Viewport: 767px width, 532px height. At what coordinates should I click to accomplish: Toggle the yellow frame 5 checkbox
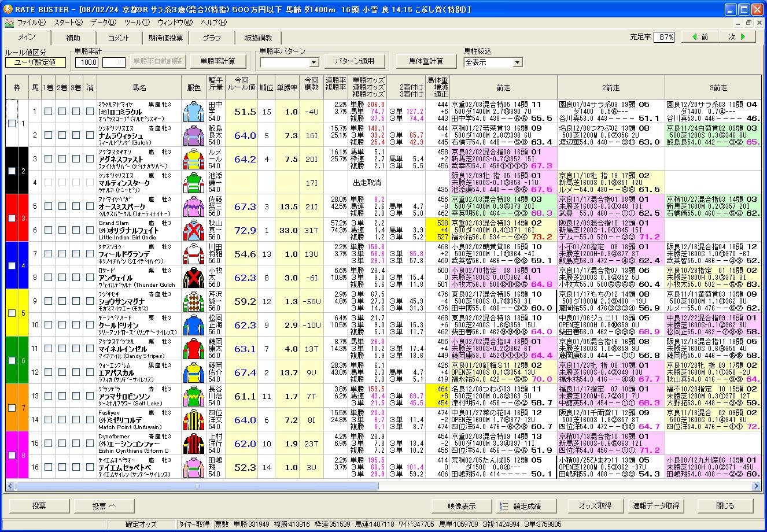(x=12, y=313)
